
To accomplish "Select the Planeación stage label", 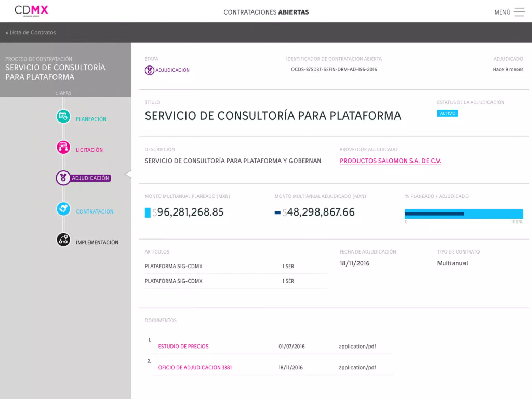I will (91, 119).
